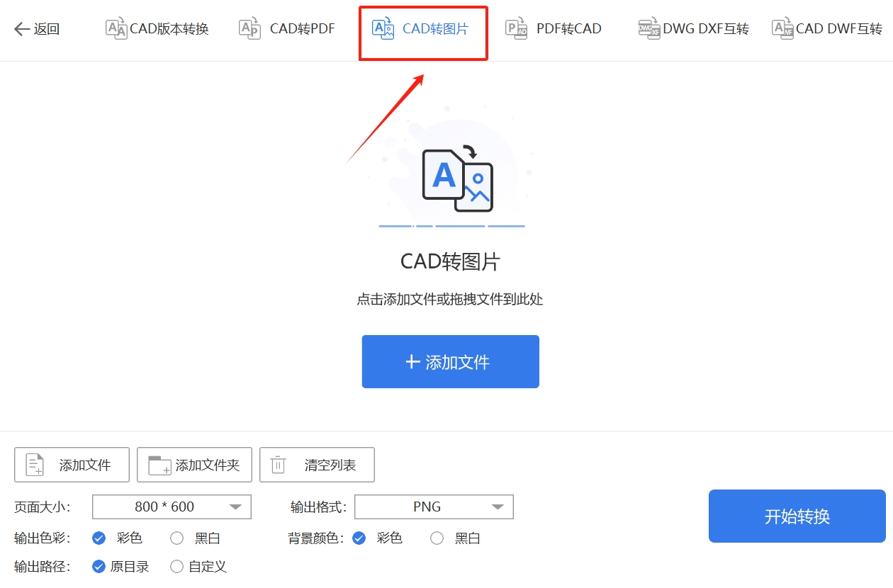Select the CAD转PDF conversion icon
Viewport: 893px width, 588px height.
click(x=249, y=29)
